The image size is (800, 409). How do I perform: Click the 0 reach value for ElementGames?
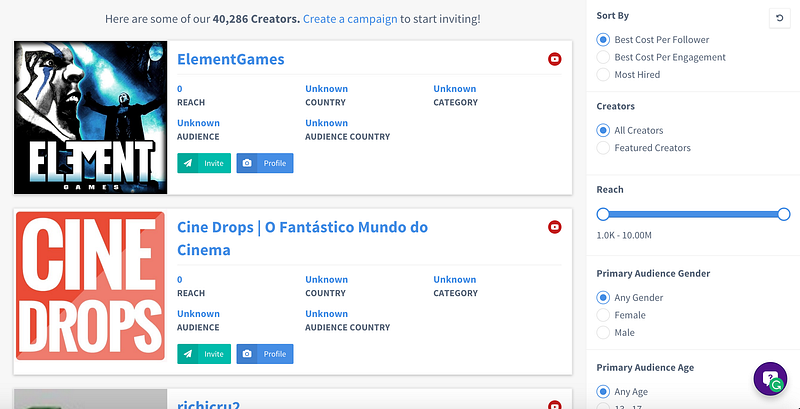[x=180, y=89]
